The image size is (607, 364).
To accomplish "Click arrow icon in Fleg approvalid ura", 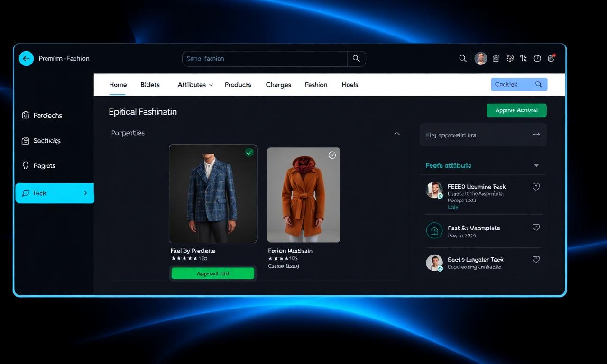I will point(536,135).
